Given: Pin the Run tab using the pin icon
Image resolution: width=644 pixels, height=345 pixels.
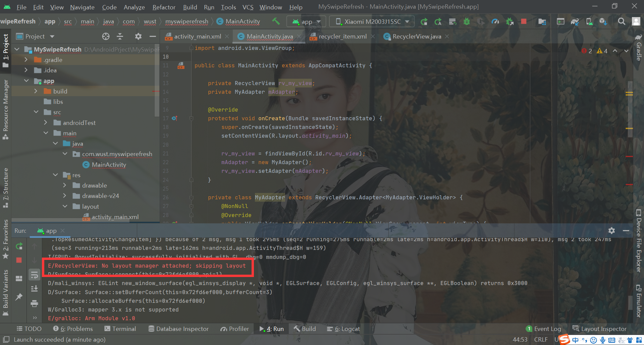Looking at the screenshot, I should [19, 296].
